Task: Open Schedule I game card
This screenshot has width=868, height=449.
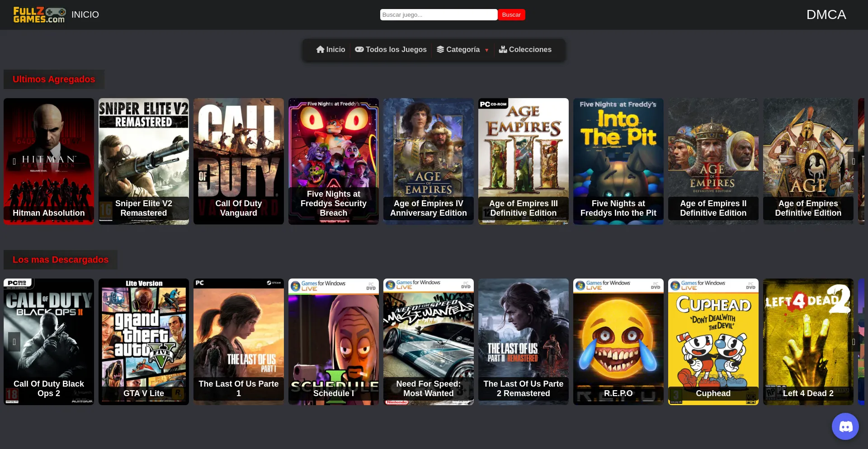Action: click(334, 342)
